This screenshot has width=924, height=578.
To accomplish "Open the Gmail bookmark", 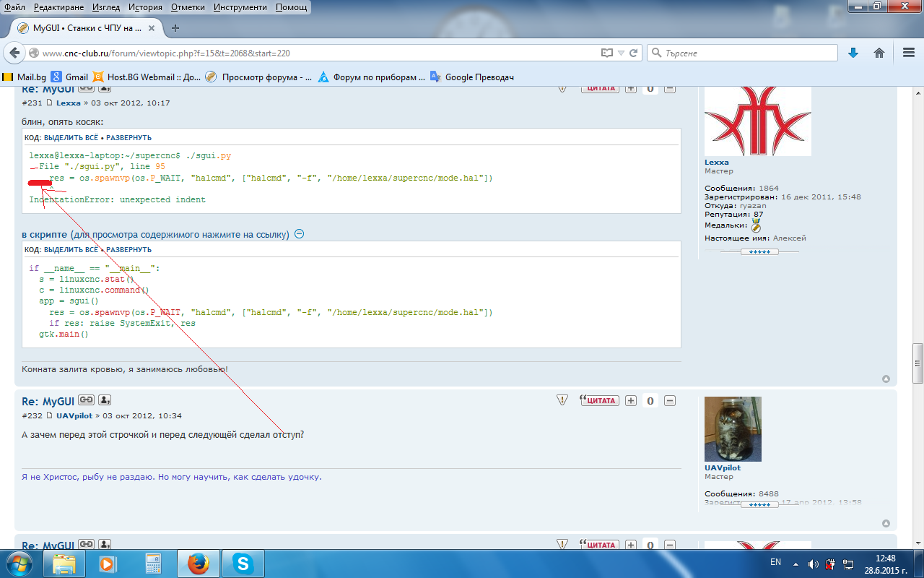I will pyautogui.click(x=69, y=77).
